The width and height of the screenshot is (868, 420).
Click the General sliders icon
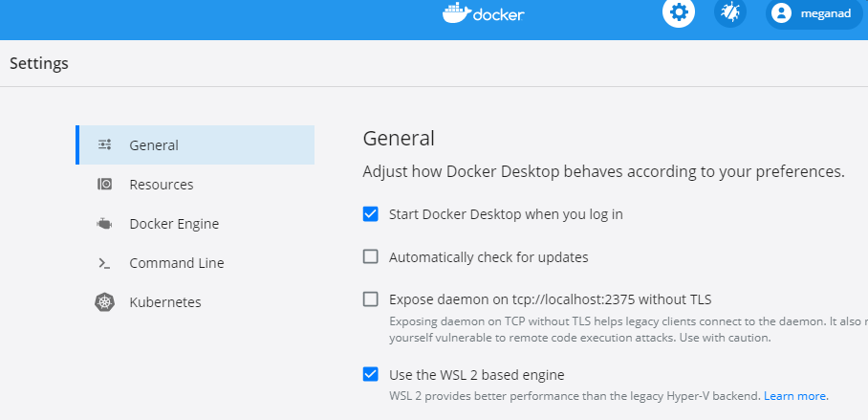pos(104,144)
